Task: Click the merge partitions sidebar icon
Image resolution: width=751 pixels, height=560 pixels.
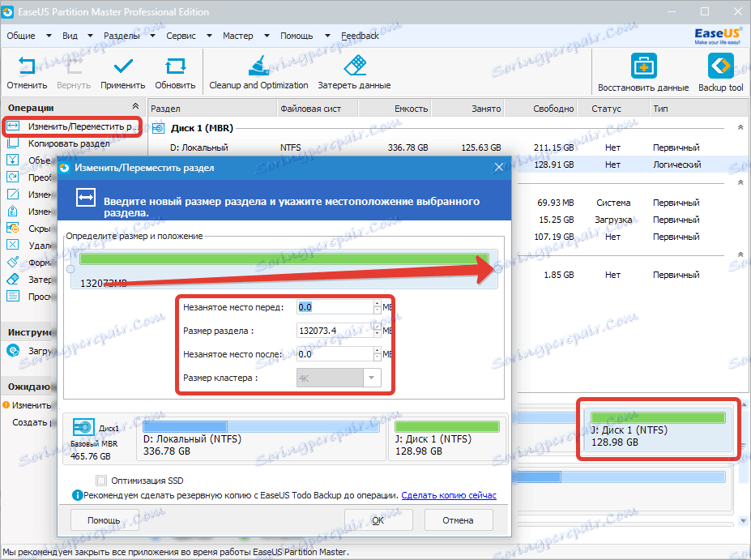Action: (x=13, y=160)
